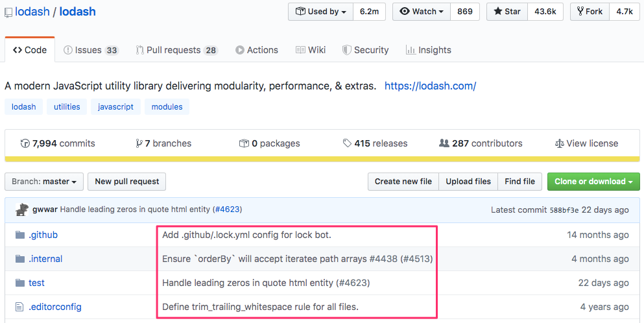Open the Insights tab
644x323 pixels.
pyautogui.click(x=429, y=50)
